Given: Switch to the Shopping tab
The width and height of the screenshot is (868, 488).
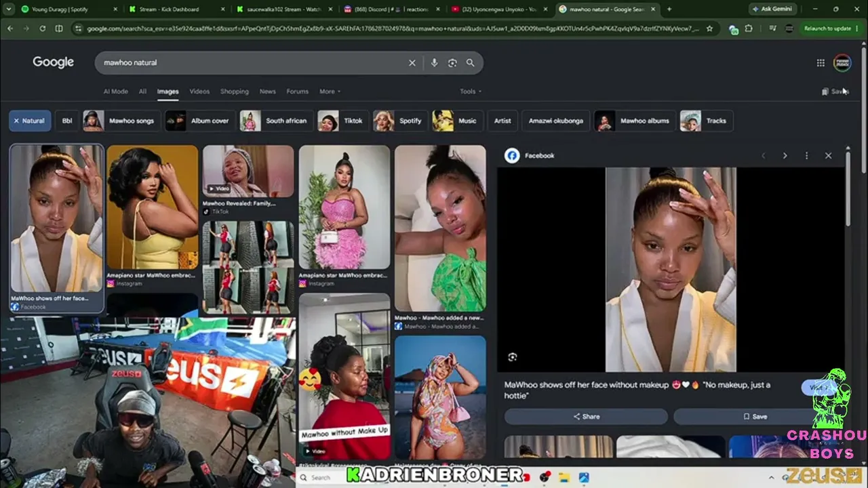Looking at the screenshot, I should point(235,91).
